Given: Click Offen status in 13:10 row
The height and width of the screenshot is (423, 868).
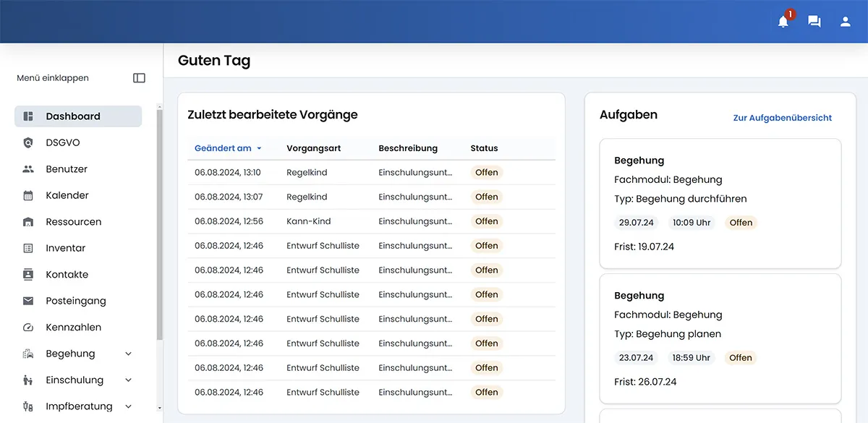Looking at the screenshot, I should coord(487,173).
